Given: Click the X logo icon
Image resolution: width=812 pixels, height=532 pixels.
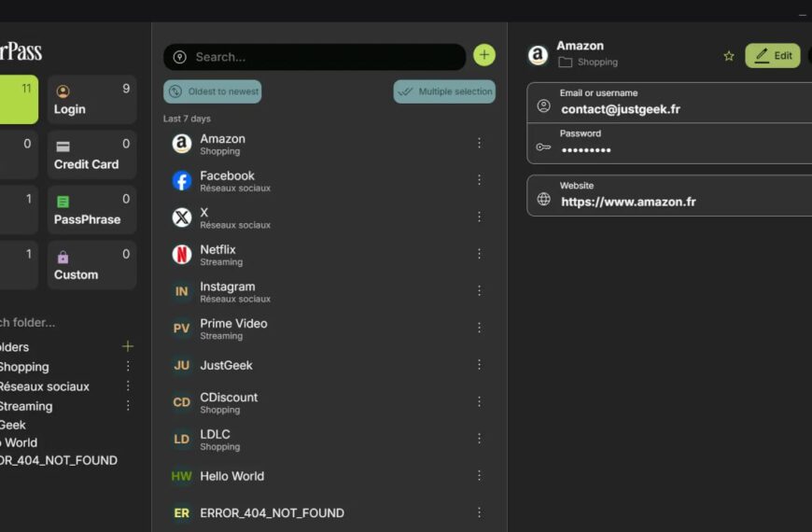Looking at the screenshot, I should pos(182,217).
